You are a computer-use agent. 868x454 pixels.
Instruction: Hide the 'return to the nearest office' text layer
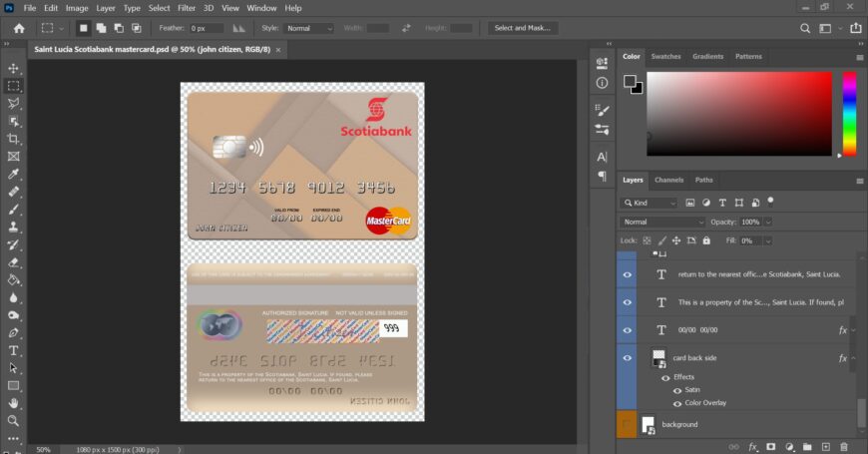tap(628, 274)
